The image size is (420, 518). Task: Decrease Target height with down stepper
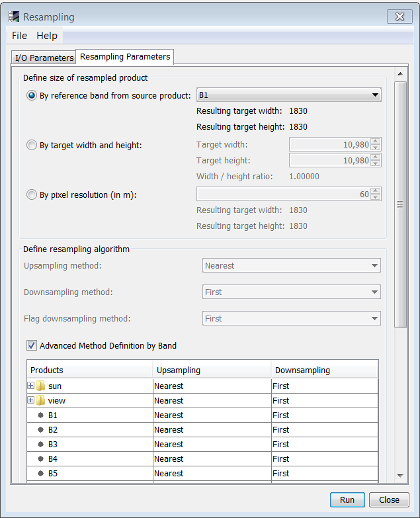[376, 163]
